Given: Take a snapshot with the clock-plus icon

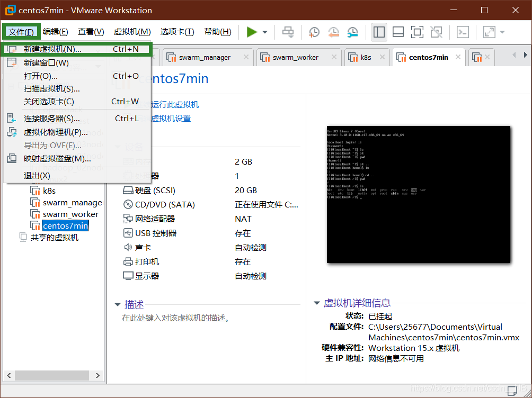Looking at the screenshot, I should (314, 32).
